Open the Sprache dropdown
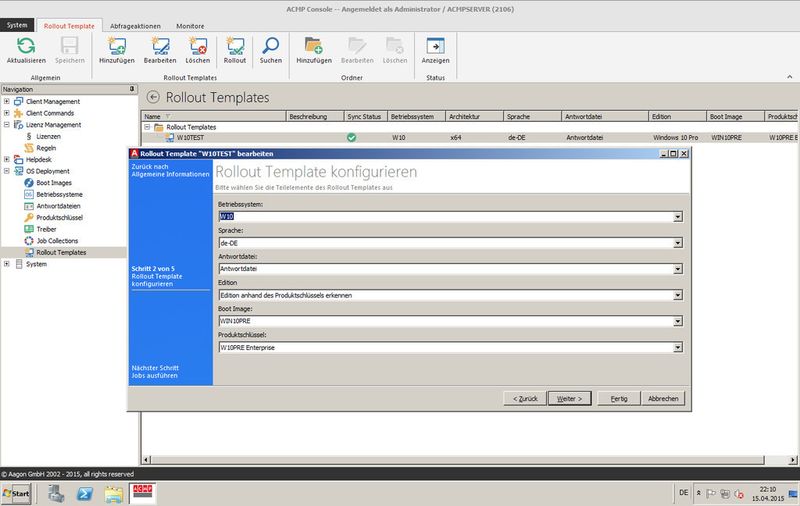The width and height of the screenshot is (800, 506). [678, 243]
